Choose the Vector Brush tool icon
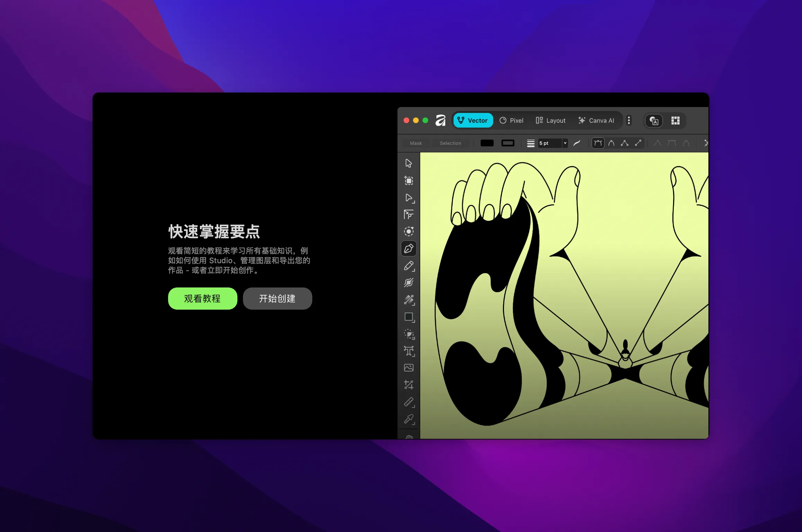Viewport: 802px width, 532px height. coord(409,283)
